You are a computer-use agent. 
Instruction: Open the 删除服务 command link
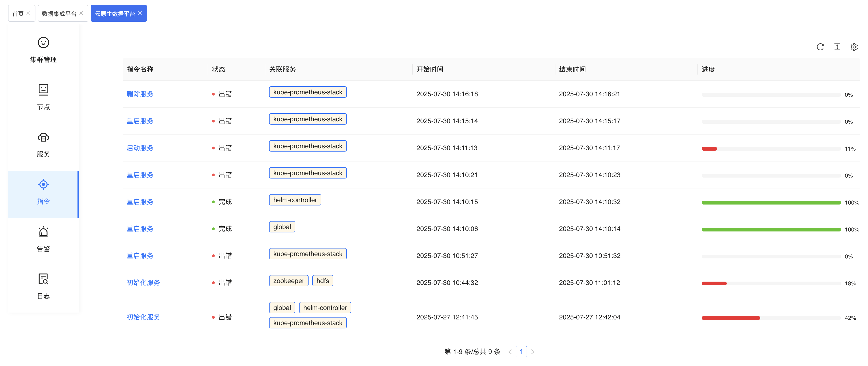point(140,94)
